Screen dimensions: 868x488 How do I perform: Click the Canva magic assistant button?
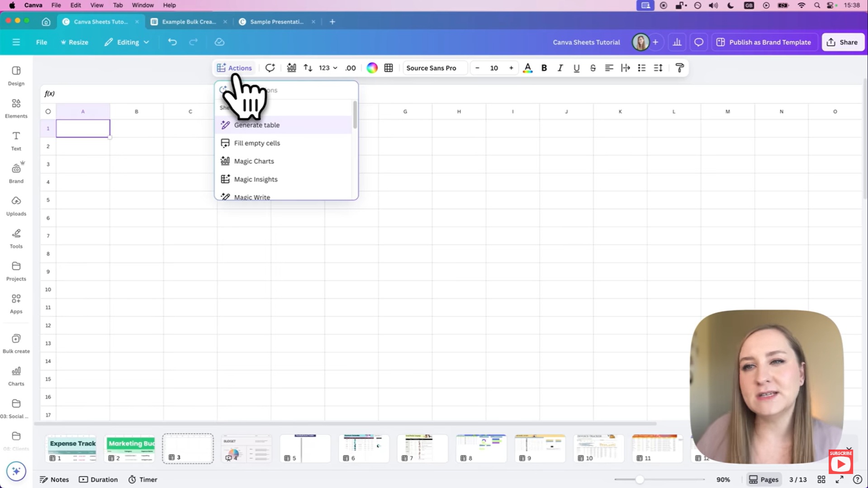tap(16, 471)
